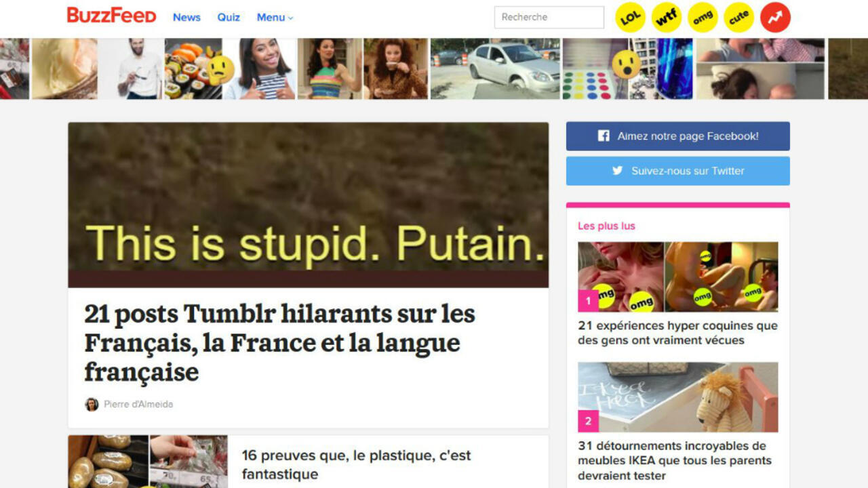The image size is (868, 488).
Task: Open the wtf badge feed
Action: click(x=667, y=18)
